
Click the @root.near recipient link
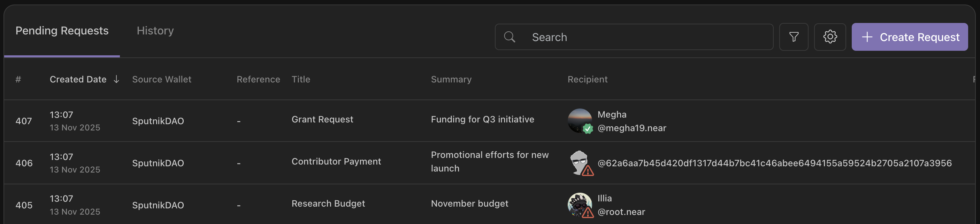coord(621,212)
